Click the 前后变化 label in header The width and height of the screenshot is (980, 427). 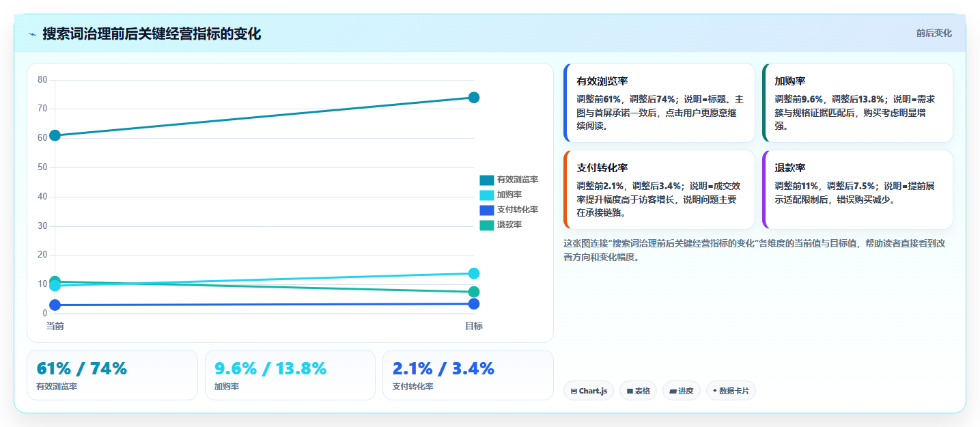click(934, 33)
